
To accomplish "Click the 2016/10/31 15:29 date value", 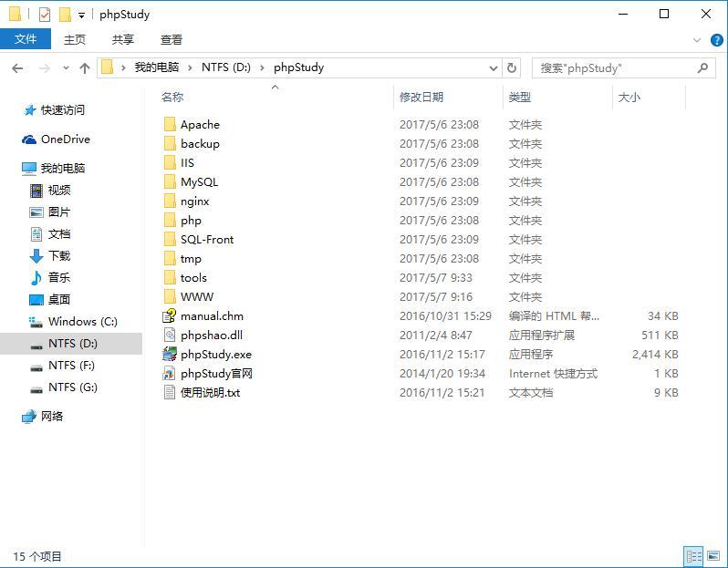I will click(445, 316).
